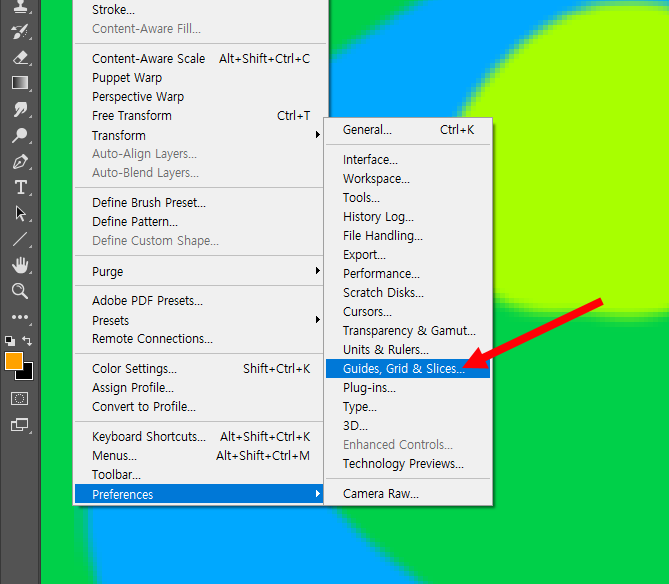Open Performance... preferences
This screenshot has width=669, height=584.
coord(408,273)
